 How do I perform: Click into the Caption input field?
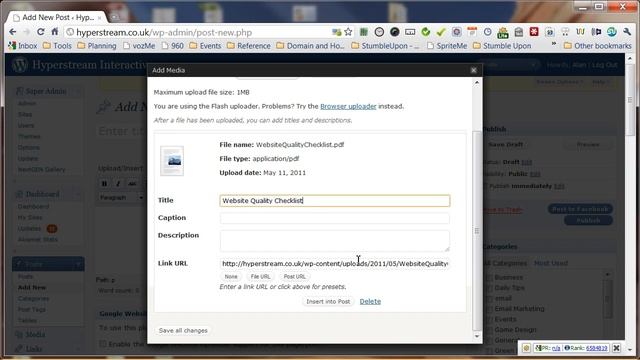pyautogui.click(x=335, y=218)
